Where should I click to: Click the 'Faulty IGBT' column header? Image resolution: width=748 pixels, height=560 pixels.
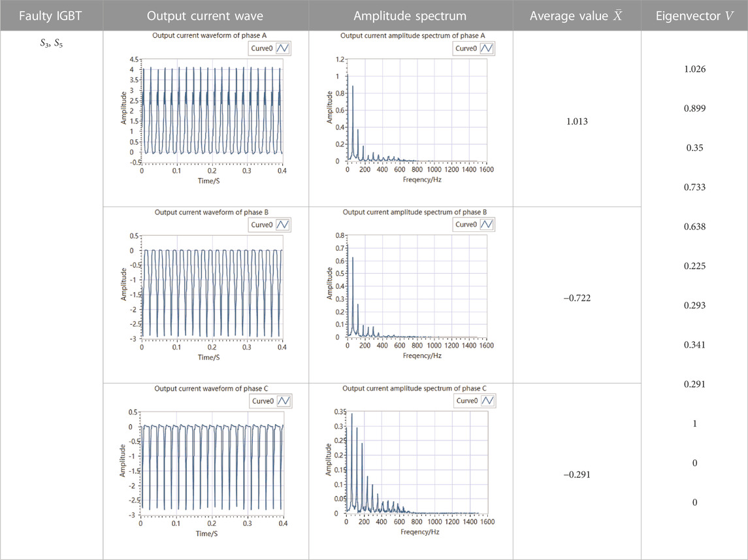(x=50, y=16)
